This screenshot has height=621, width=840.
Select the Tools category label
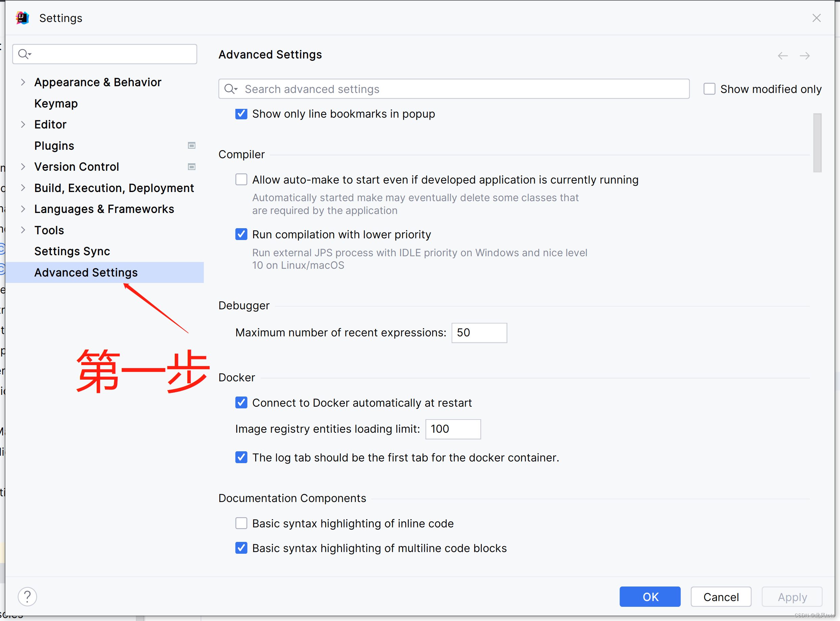tap(49, 230)
